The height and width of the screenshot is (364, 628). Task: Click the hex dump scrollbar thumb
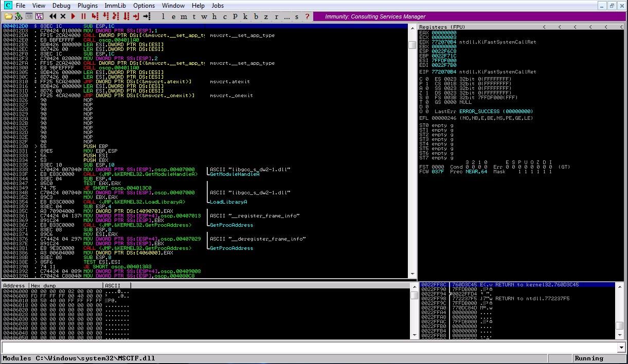[414, 296]
